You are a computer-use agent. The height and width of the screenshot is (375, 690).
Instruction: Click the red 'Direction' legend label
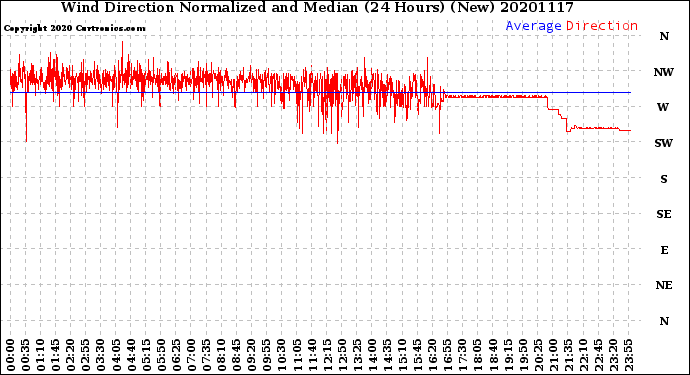pos(602,26)
